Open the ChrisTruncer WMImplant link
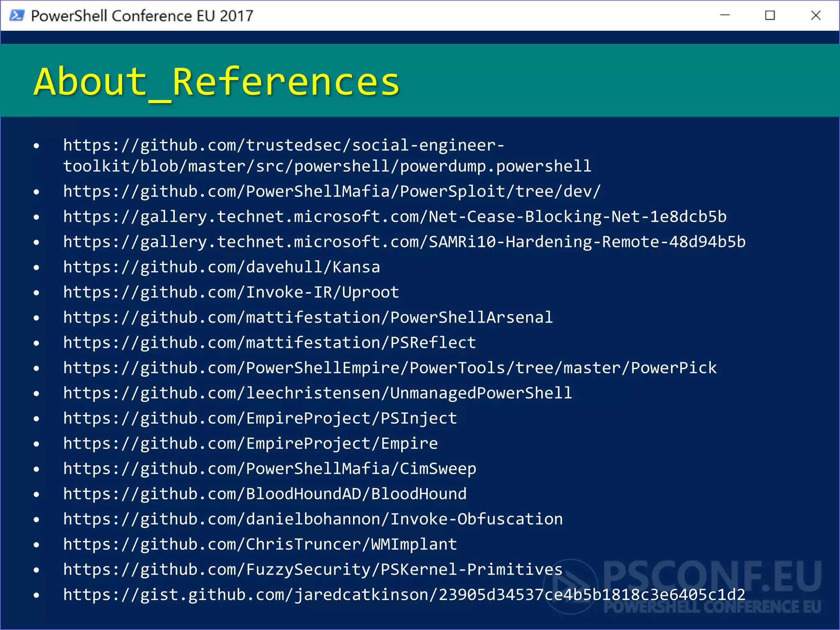 pos(260,544)
